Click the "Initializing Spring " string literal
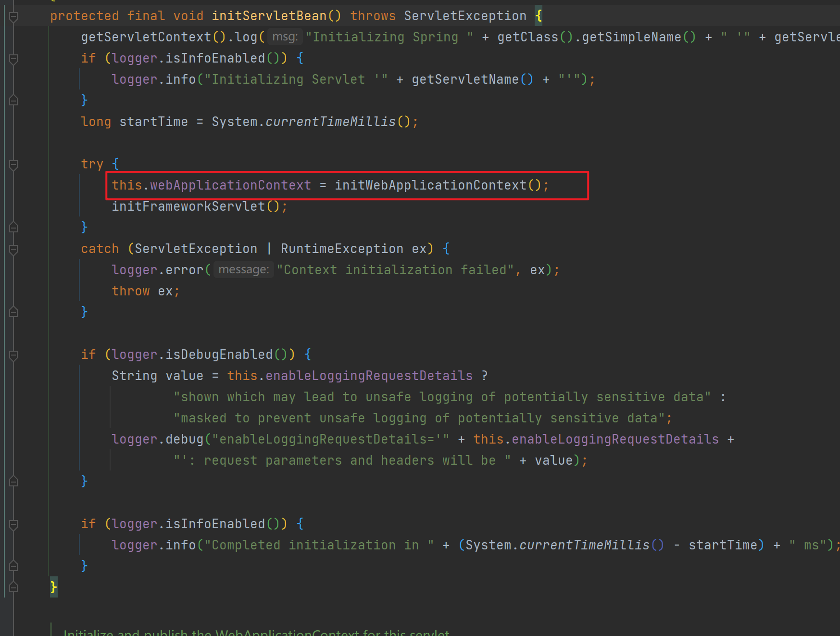 tap(389, 37)
